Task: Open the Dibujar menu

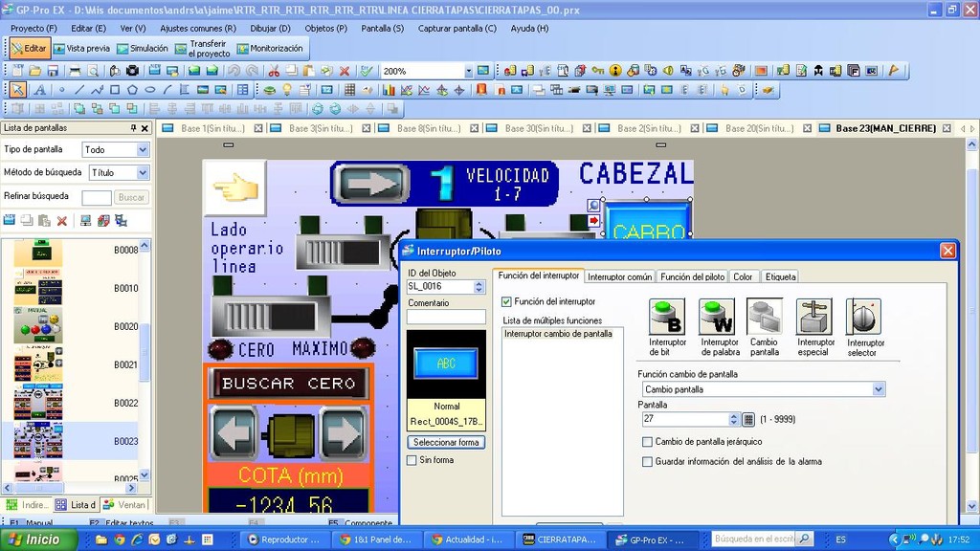Action: click(270, 29)
